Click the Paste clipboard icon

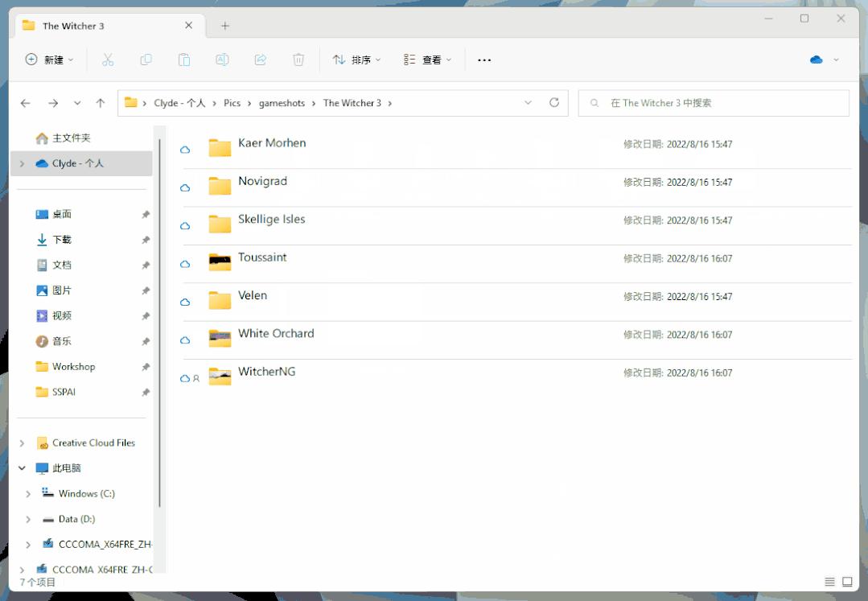(183, 60)
